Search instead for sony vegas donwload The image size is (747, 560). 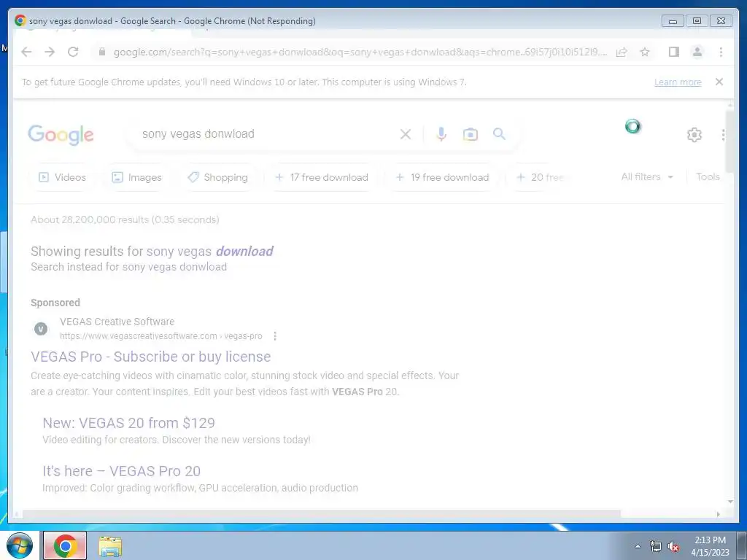(x=174, y=267)
